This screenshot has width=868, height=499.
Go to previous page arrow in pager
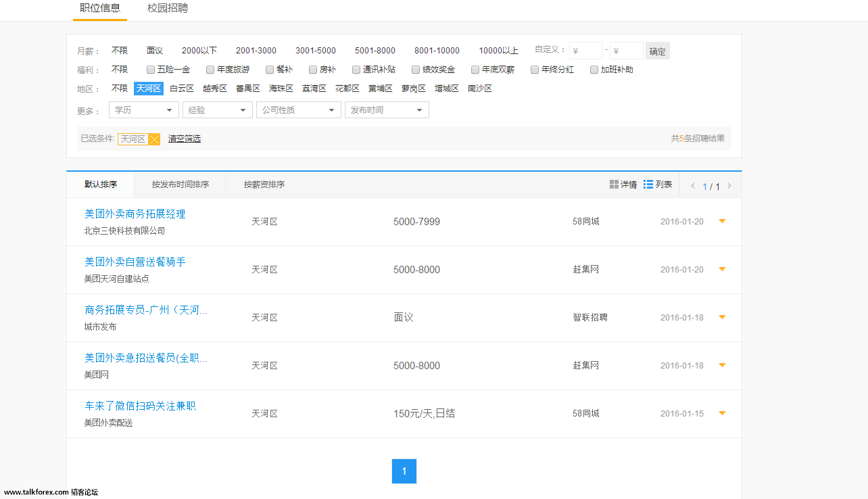(693, 186)
